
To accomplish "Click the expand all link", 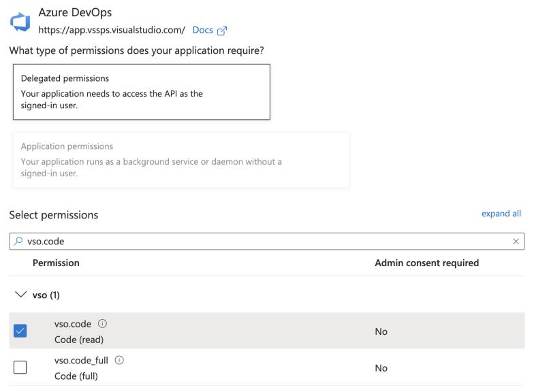I will click(x=501, y=214).
